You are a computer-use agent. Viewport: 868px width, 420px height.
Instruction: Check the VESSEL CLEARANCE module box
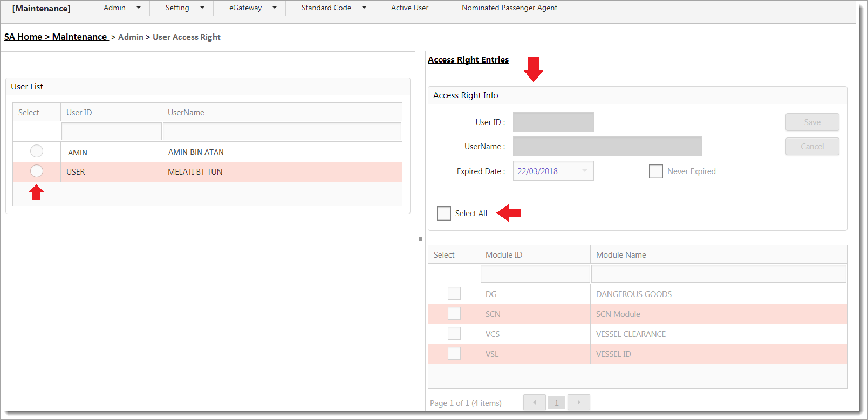pyautogui.click(x=454, y=334)
